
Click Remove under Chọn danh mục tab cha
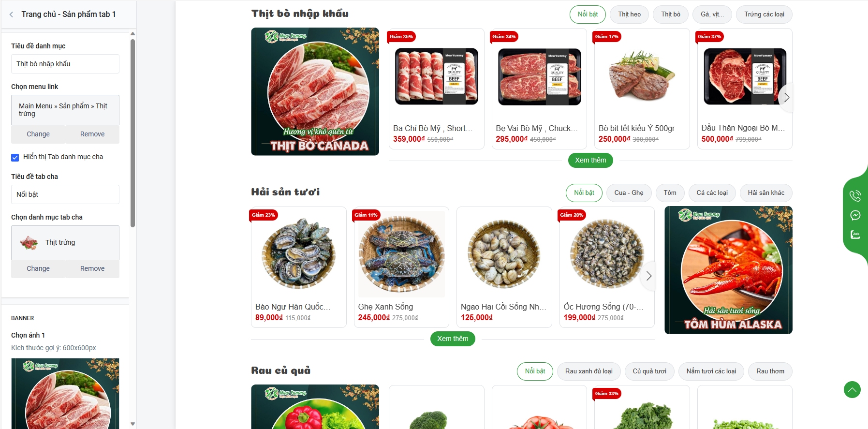92,268
